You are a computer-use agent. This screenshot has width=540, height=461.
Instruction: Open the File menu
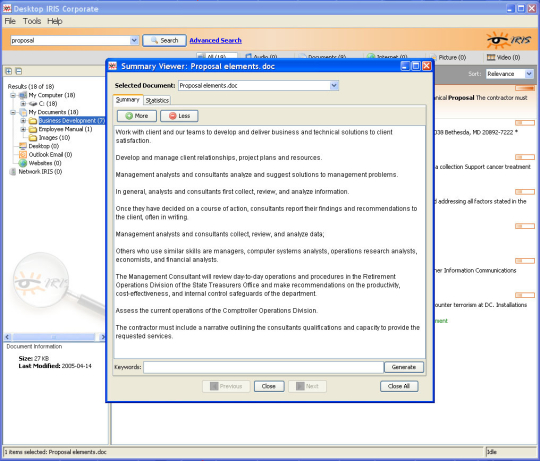(x=10, y=21)
